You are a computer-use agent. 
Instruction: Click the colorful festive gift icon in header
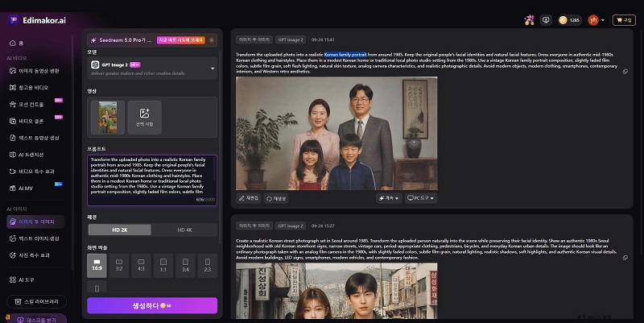pos(530,19)
